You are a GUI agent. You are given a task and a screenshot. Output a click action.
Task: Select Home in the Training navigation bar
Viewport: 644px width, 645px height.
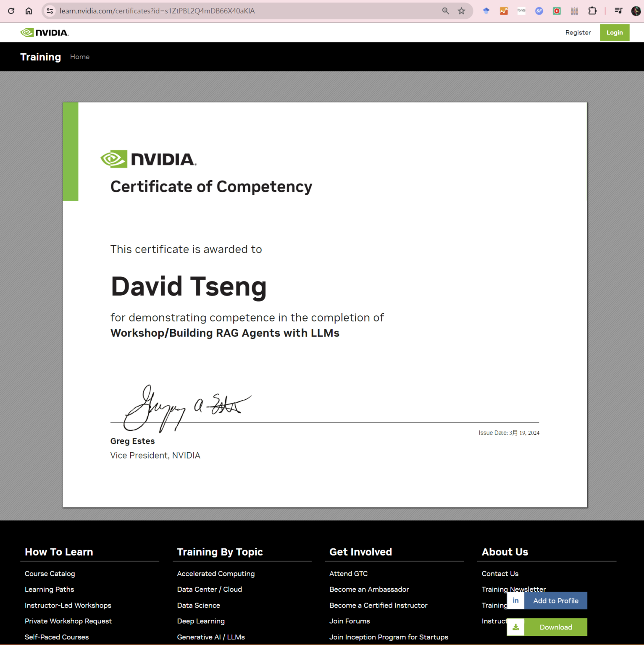tap(80, 57)
